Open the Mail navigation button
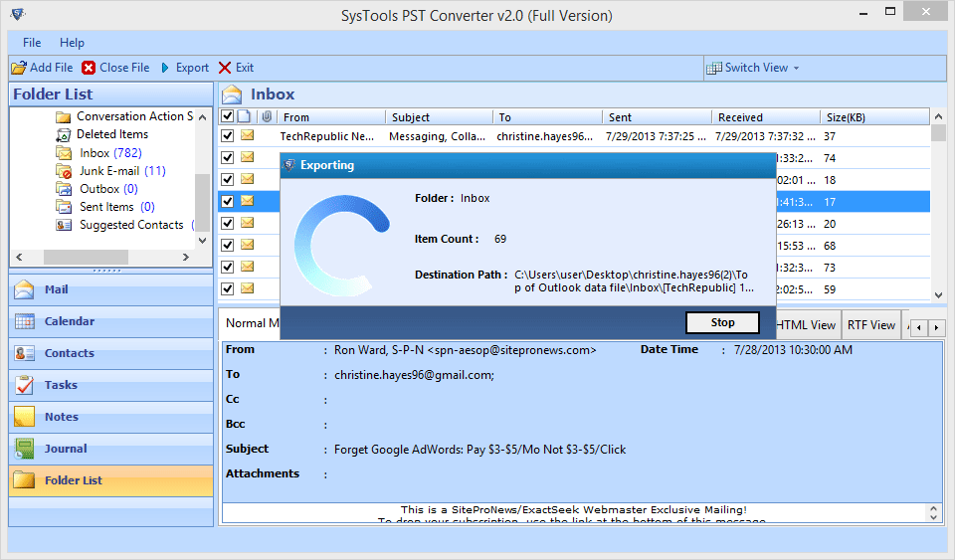This screenshot has width=955, height=560. (x=110, y=289)
